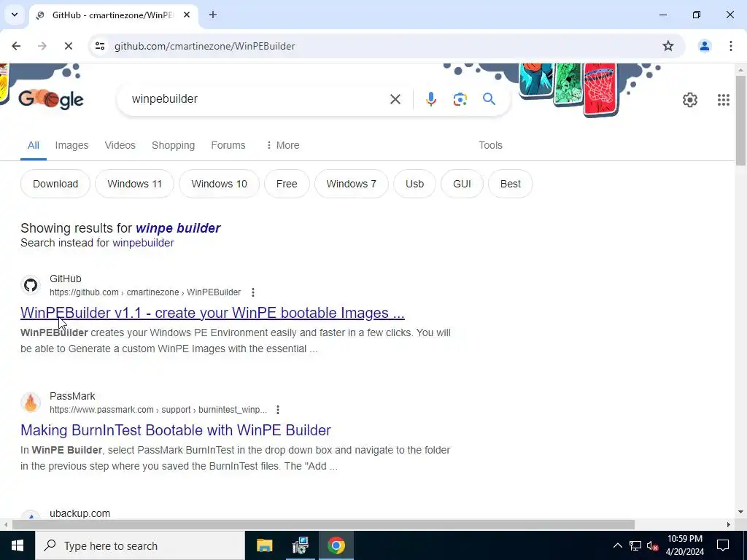Open the search Tools options
Screen dimensions: 747x560
pos(490,145)
